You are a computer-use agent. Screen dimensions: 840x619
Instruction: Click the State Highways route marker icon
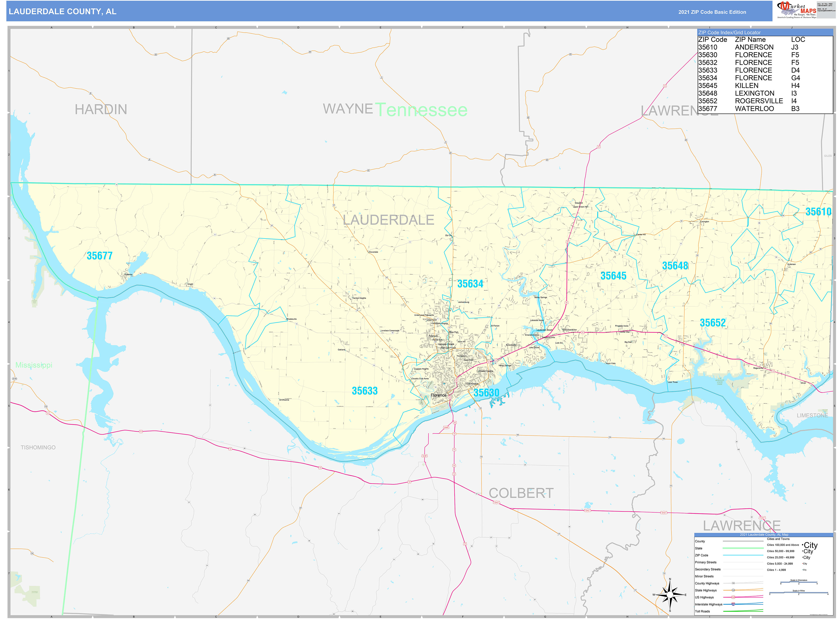pyautogui.click(x=733, y=590)
